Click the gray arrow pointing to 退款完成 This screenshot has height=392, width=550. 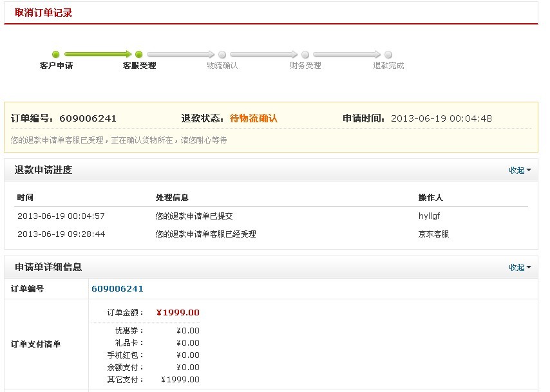(348, 55)
